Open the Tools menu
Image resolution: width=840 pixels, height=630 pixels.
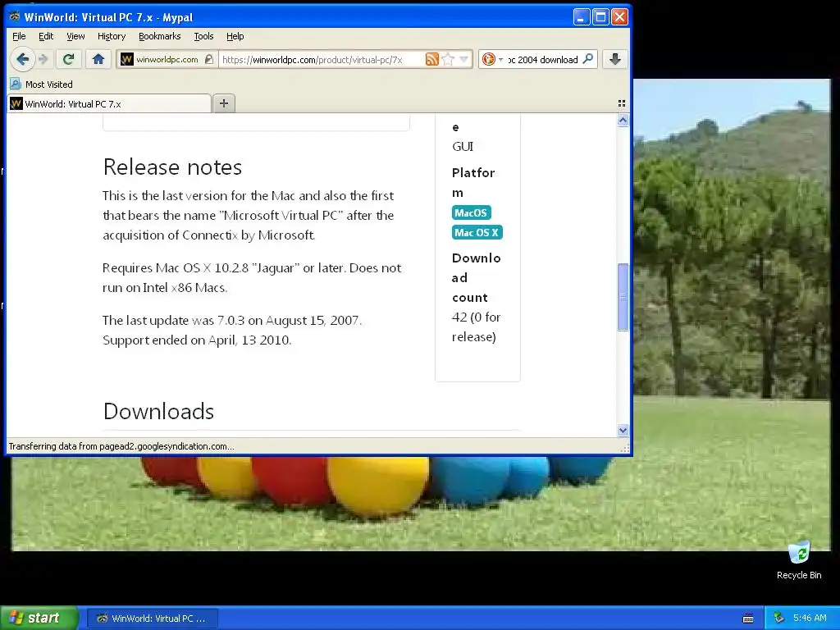[x=203, y=36]
